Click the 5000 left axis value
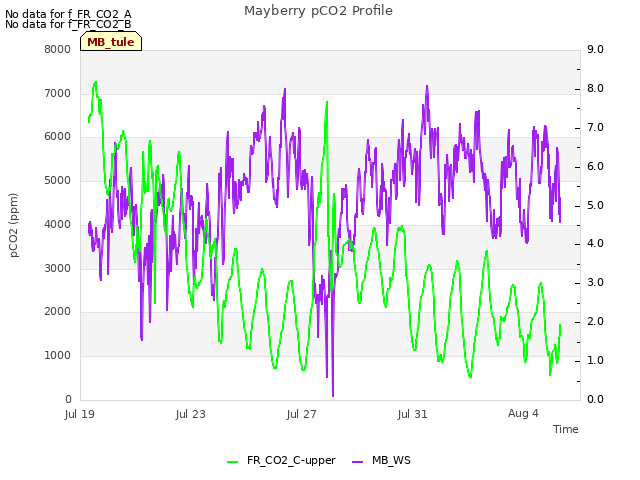This screenshot has height=480, width=640. coord(58,180)
